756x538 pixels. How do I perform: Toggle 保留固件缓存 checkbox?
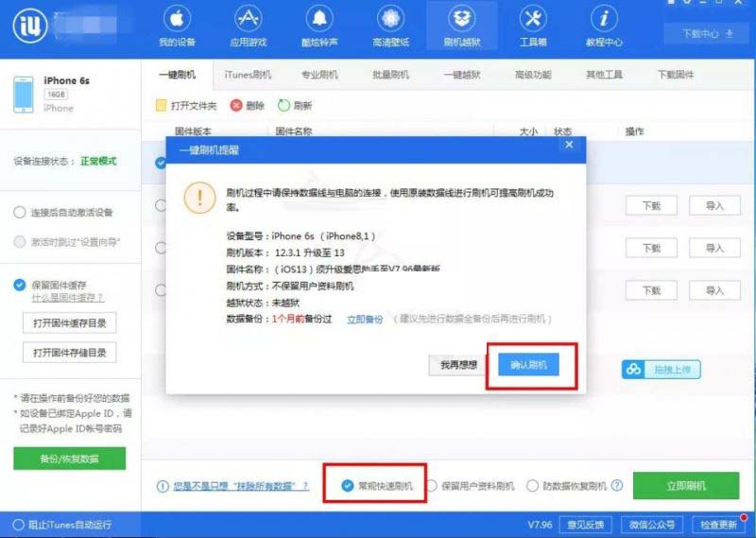click(19, 285)
